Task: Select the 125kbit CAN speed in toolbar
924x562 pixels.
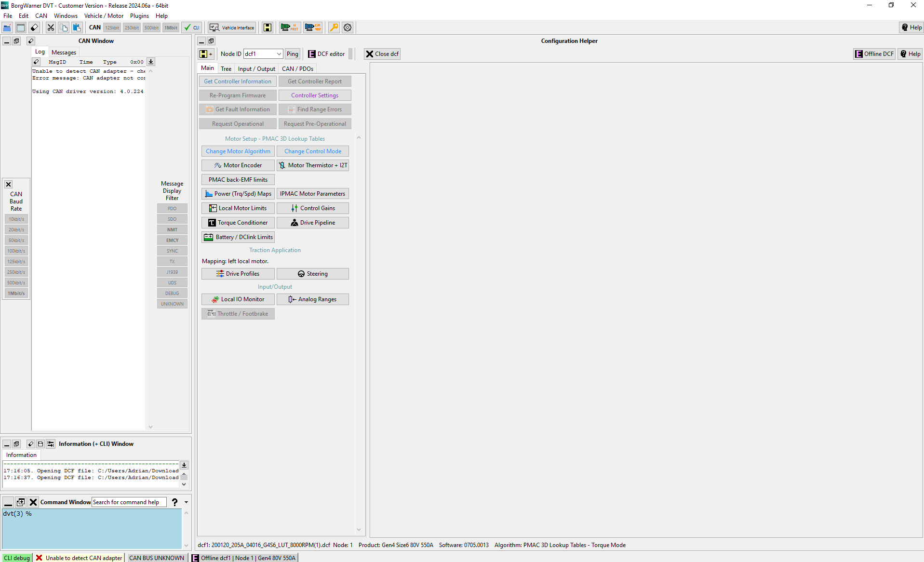Action: click(x=112, y=27)
